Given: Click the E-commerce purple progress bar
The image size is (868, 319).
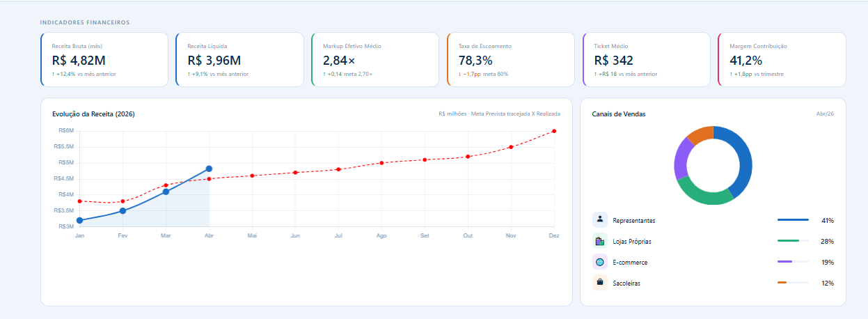Looking at the screenshot, I should (784, 262).
